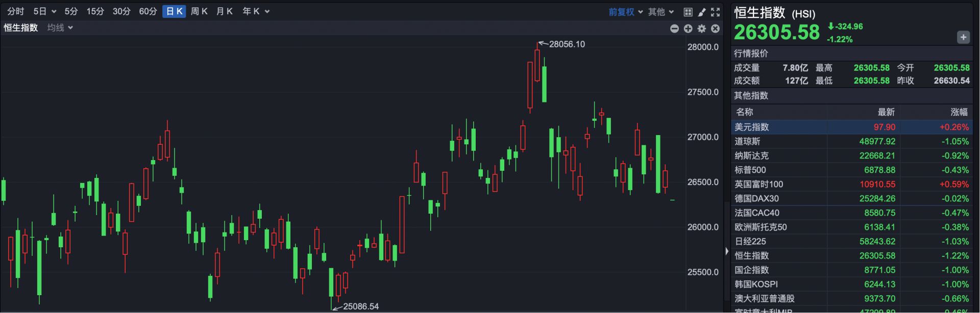Open chart settings gear
980x313 pixels.
[702, 29]
